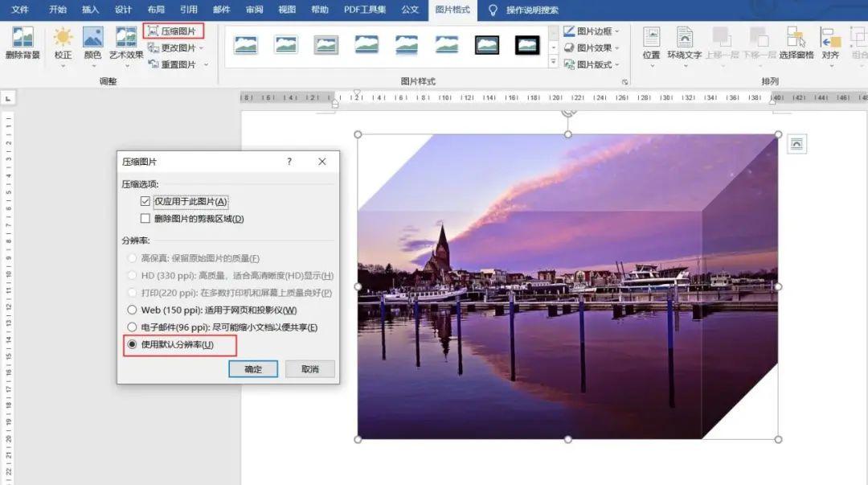Click 确定 to confirm compression
Viewport: 868px width, 485px height.
(x=253, y=369)
